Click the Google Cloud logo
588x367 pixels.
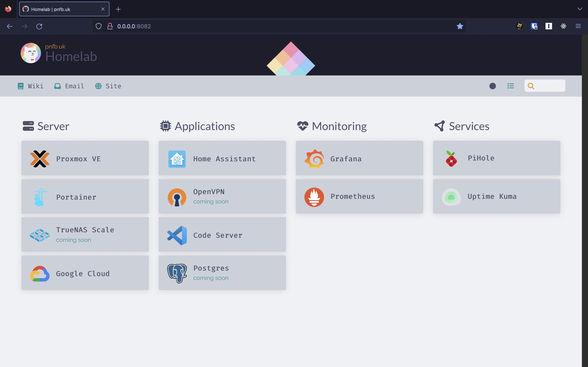tap(40, 274)
